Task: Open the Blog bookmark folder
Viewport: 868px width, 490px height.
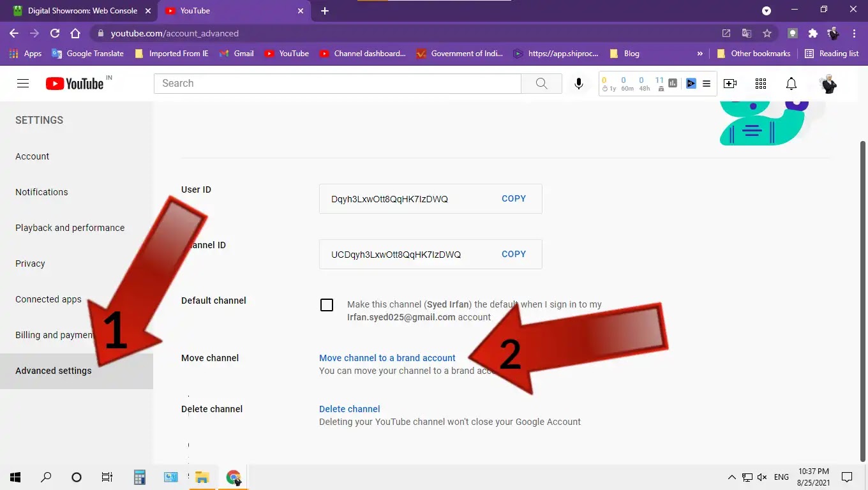Action: [x=624, y=54]
